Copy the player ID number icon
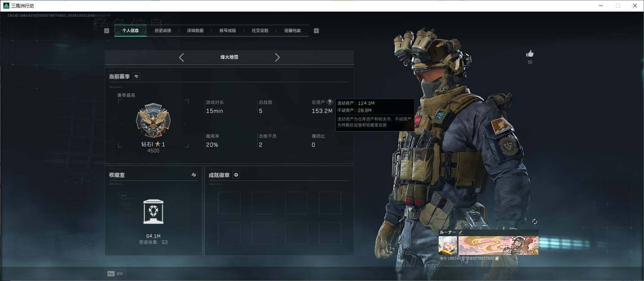This screenshot has height=281, width=644. 497,258
